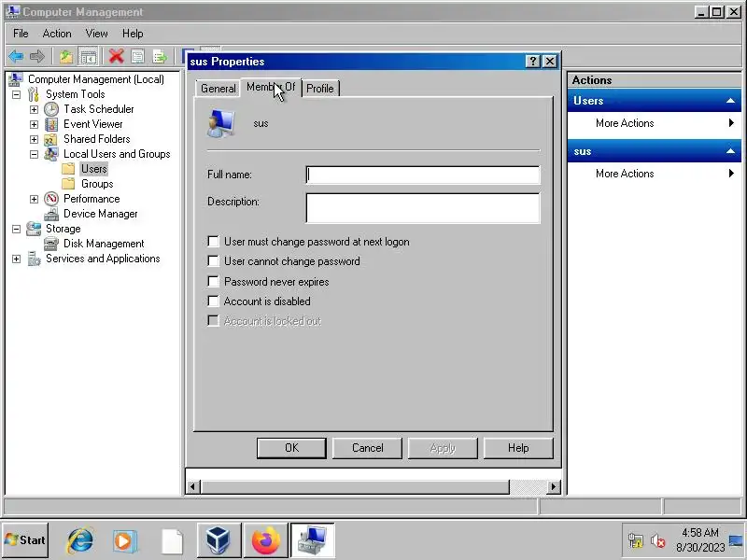
Task: Open the Start menu
Action: click(x=25, y=540)
